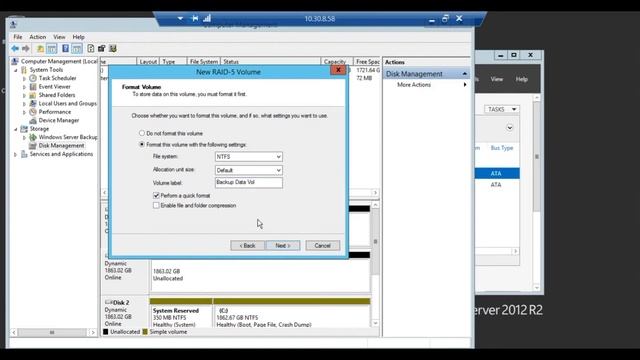This screenshot has width=640, height=360.
Task: Click the Computer Management root node icon
Action: pyautogui.click(x=15, y=61)
